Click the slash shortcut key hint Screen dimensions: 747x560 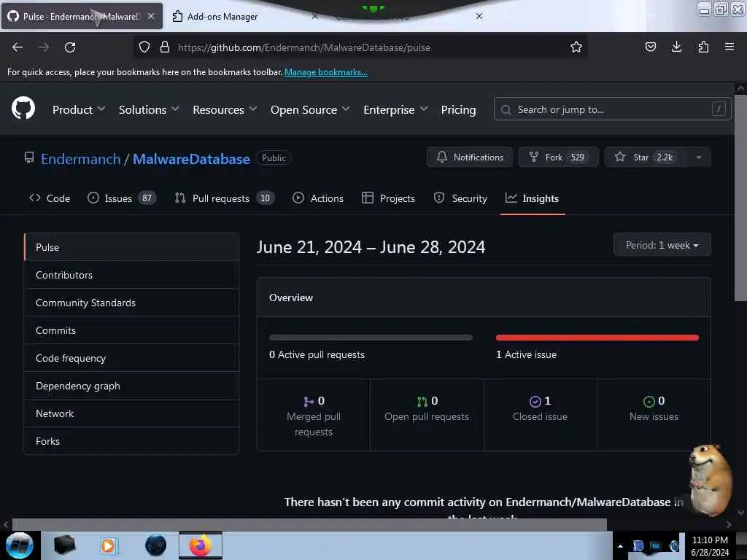coord(719,109)
